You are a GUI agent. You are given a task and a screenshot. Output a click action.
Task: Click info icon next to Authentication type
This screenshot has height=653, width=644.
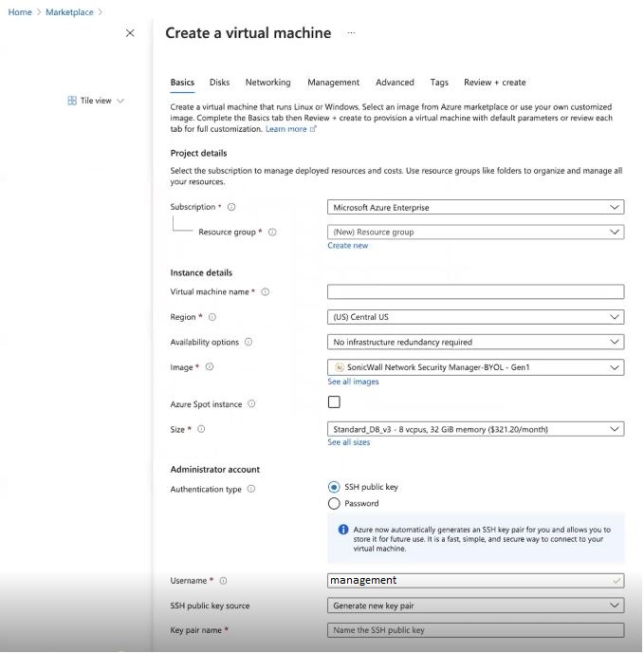(251, 489)
